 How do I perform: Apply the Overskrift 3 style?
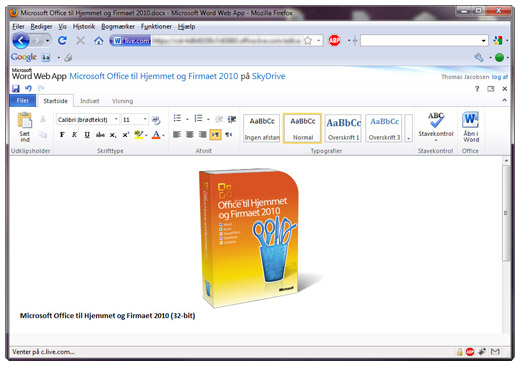pyautogui.click(x=384, y=128)
